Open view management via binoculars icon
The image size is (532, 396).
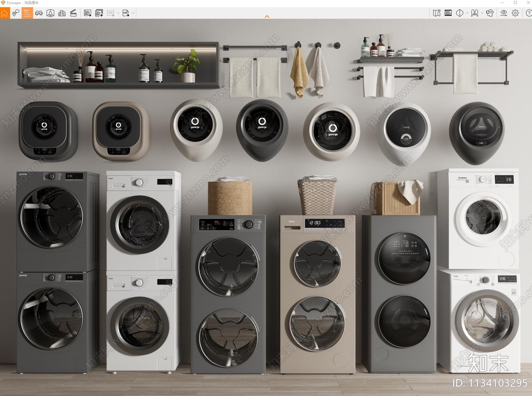click(x=39, y=13)
